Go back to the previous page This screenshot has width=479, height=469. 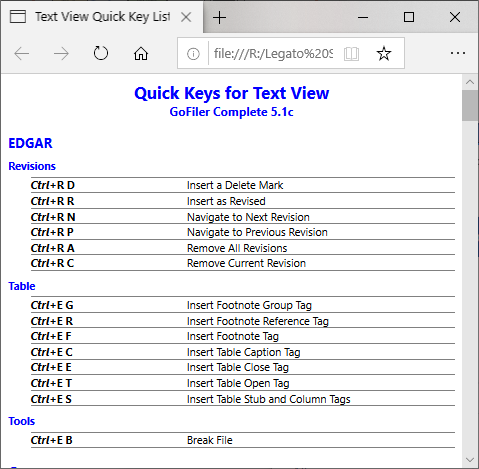tap(22, 53)
